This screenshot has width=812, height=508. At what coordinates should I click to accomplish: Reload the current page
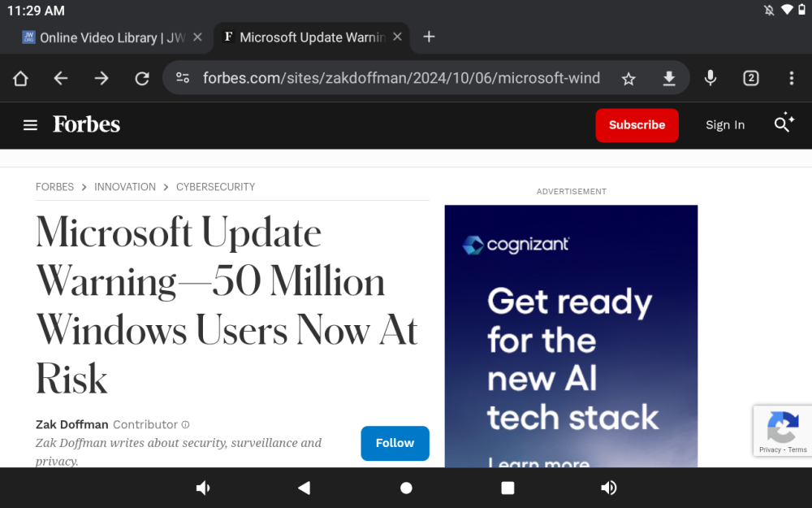142,78
